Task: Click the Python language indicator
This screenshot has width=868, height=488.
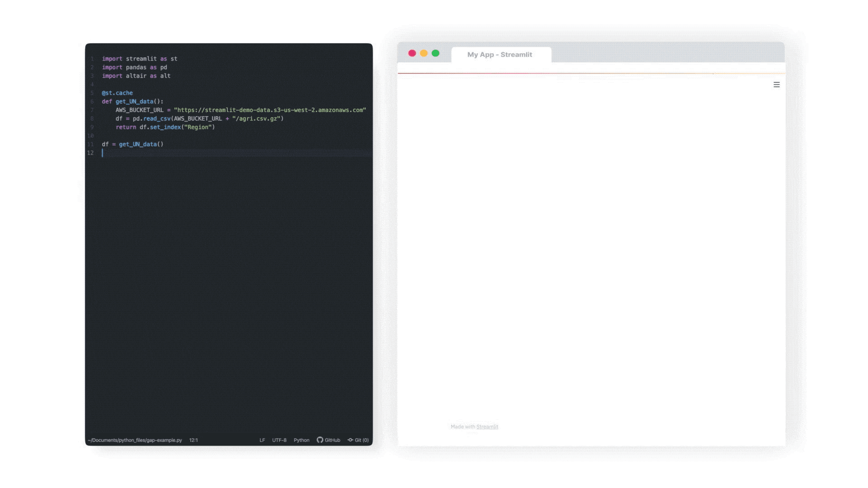Action: (x=301, y=440)
